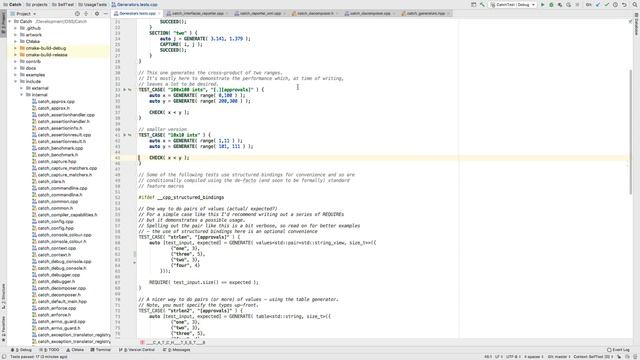This screenshot has width=640, height=360.
Task: Expand the cmake-build-debug folder
Action: tap(16, 48)
